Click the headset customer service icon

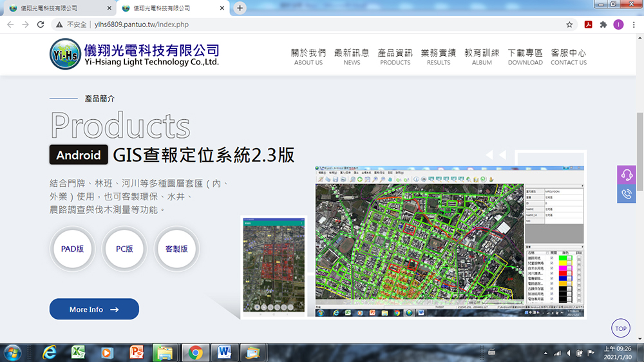(627, 175)
